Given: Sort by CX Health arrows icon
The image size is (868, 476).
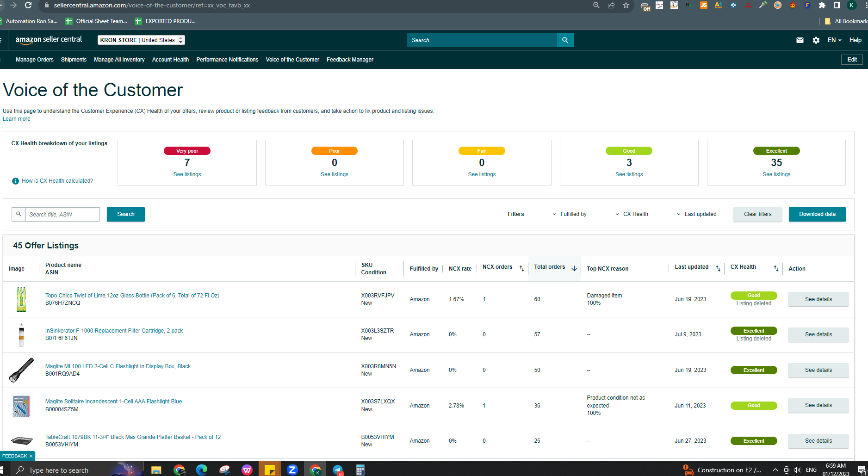Looking at the screenshot, I should pyautogui.click(x=776, y=268).
